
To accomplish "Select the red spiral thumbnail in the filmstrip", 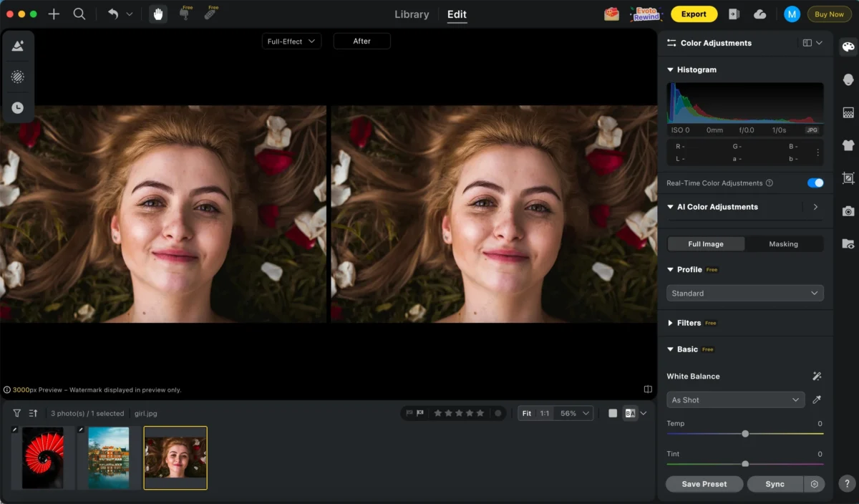I will (x=41, y=456).
